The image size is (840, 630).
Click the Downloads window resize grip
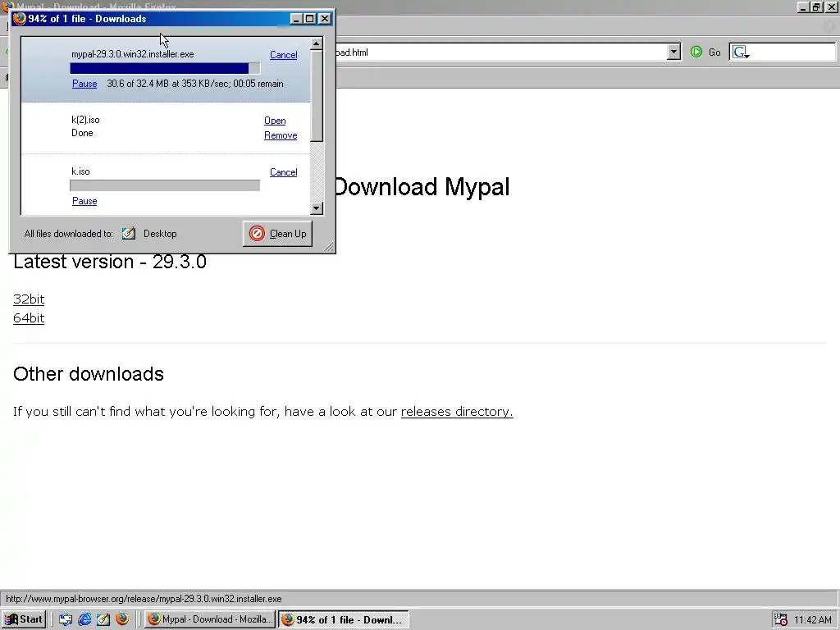click(329, 246)
